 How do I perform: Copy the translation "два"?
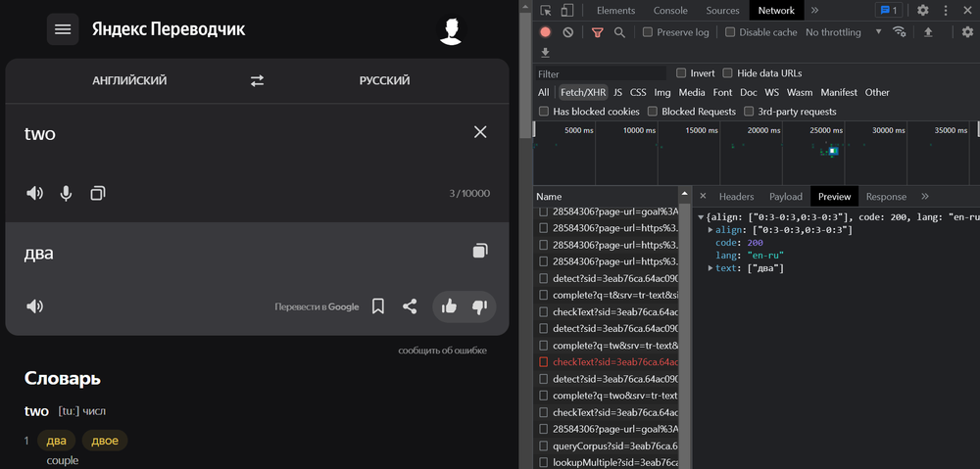point(480,251)
